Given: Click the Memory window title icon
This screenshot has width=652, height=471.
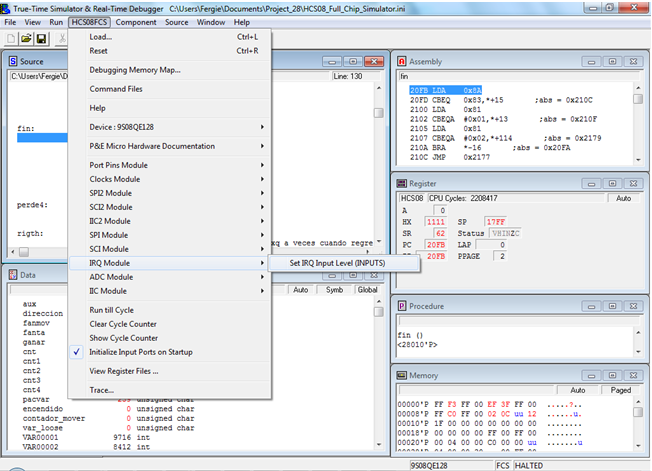Looking at the screenshot, I should pyautogui.click(x=403, y=375).
